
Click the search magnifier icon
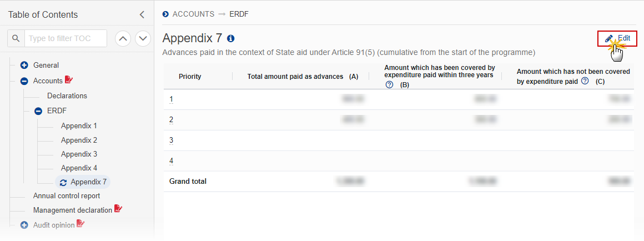click(16, 38)
